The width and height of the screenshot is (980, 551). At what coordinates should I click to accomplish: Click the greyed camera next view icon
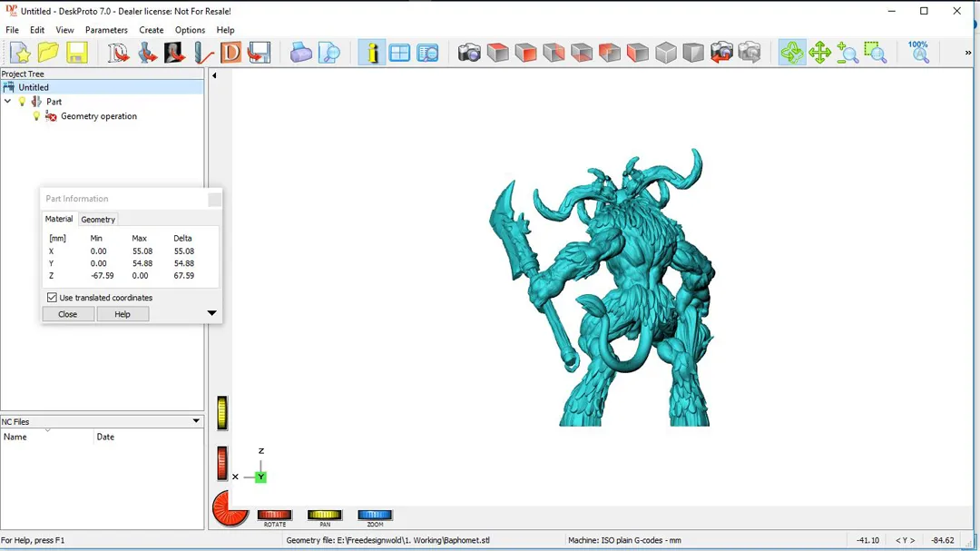[750, 53]
